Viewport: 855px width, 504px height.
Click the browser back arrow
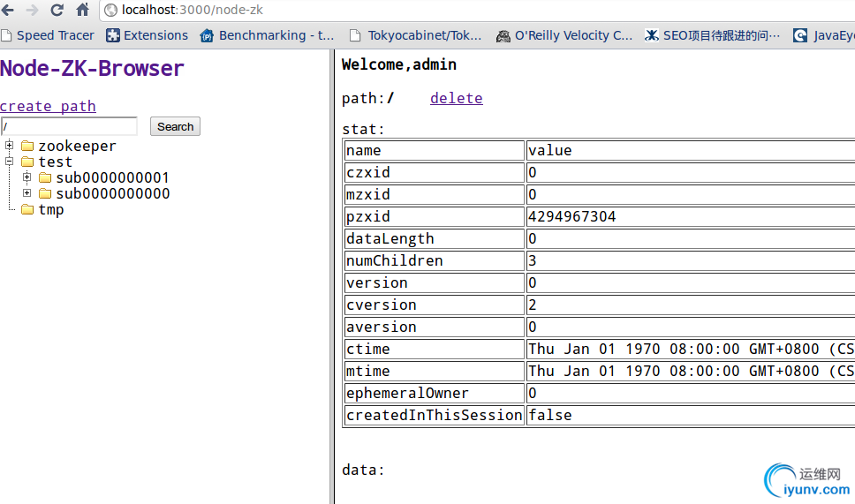[x=8, y=11]
